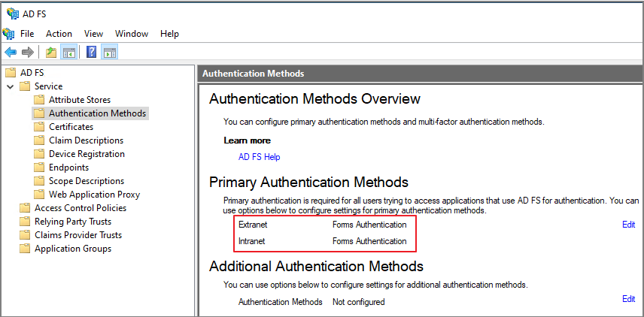
Task: Select Device Registration in the tree
Action: 87,154
